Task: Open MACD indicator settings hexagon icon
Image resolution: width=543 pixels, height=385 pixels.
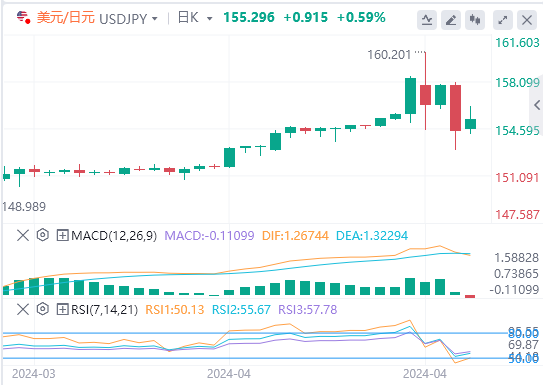Action: [43, 235]
